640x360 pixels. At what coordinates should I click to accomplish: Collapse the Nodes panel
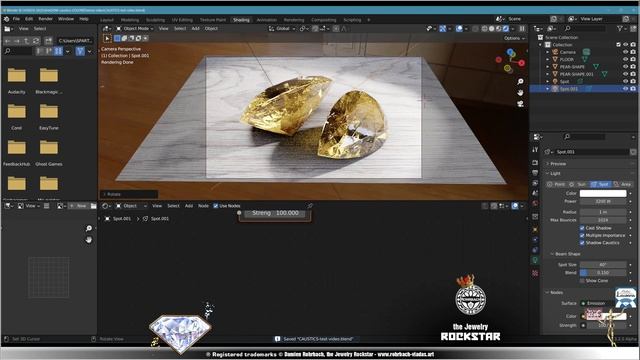(x=556, y=292)
